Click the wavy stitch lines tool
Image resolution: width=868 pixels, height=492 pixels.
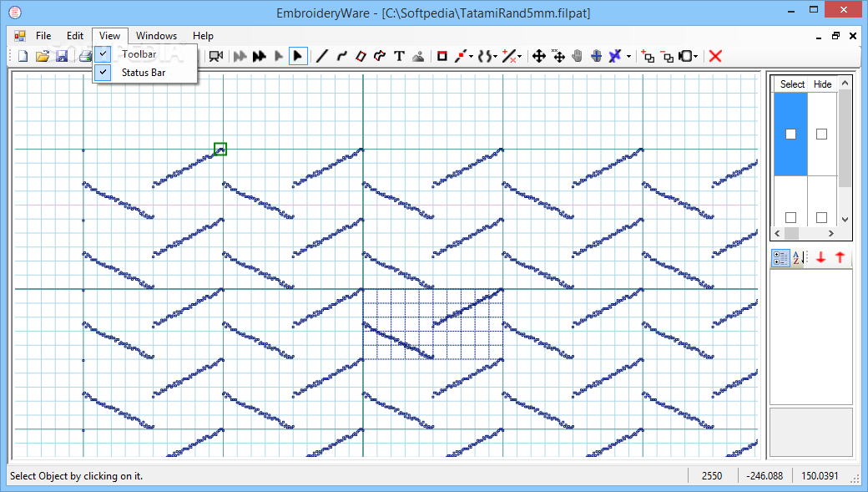coord(484,56)
